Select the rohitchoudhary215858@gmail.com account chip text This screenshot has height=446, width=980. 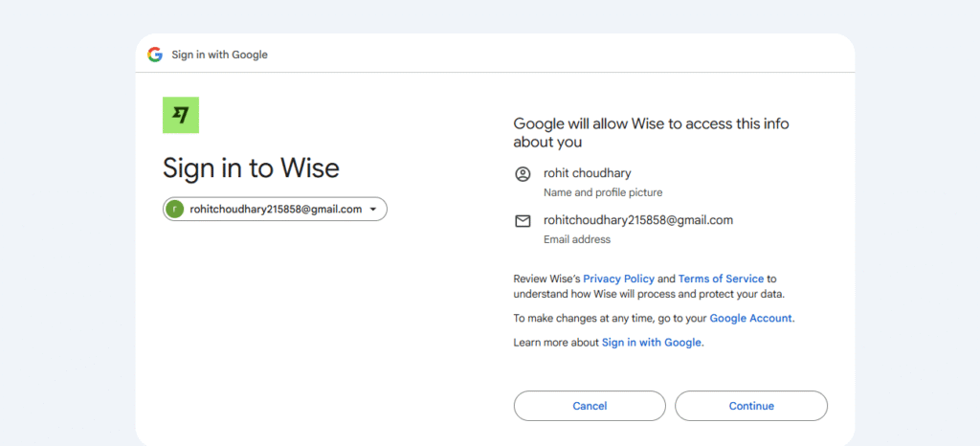tap(276, 209)
